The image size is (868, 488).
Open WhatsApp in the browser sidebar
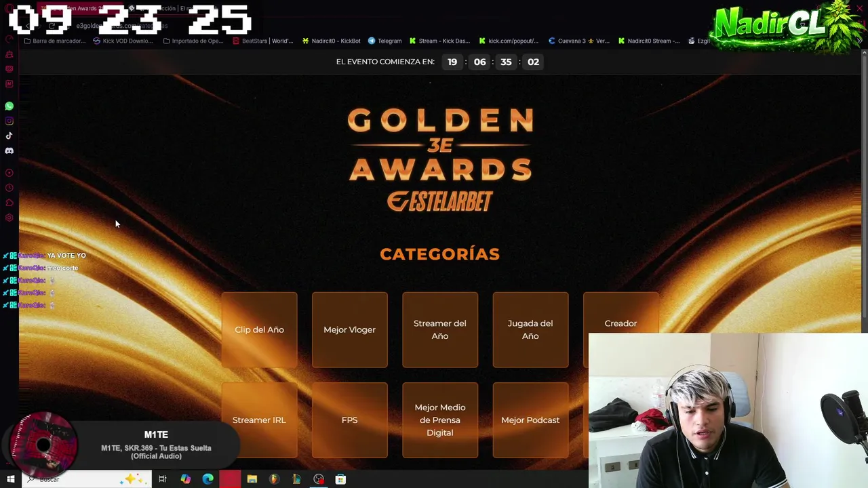tap(9, 106)
